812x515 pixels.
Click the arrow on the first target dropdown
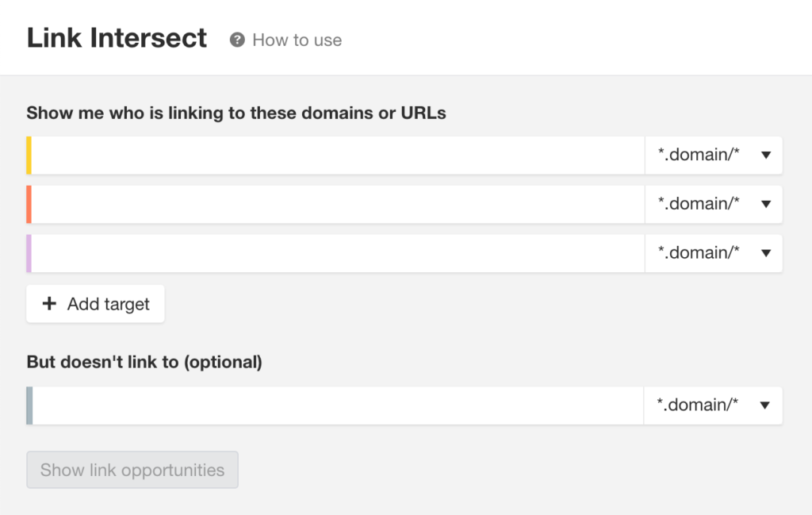pos(766,155)
